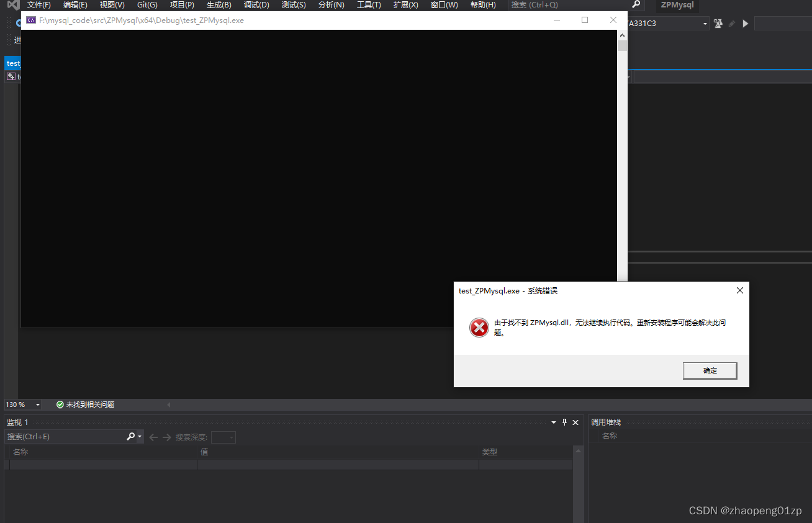Click the 未找到相关问题 status text

[91, 405]
